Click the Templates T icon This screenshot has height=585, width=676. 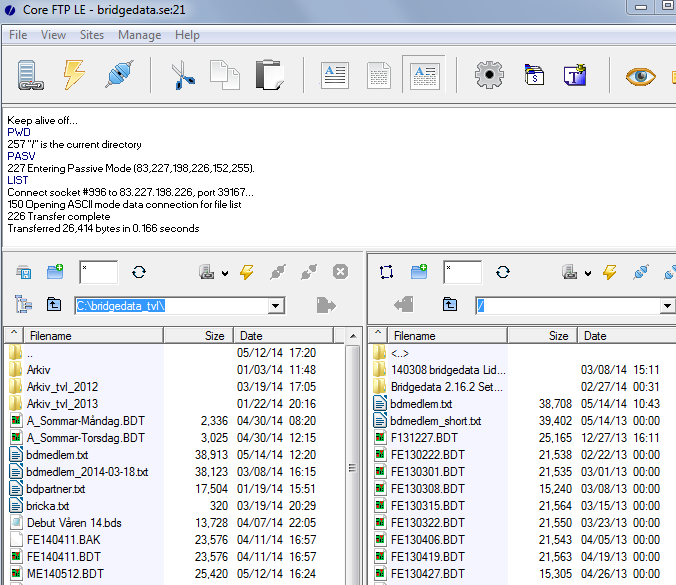[575, 75]
